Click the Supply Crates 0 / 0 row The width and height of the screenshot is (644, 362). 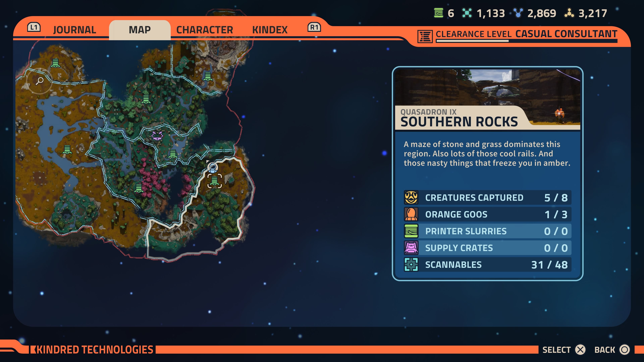point(488,248)
